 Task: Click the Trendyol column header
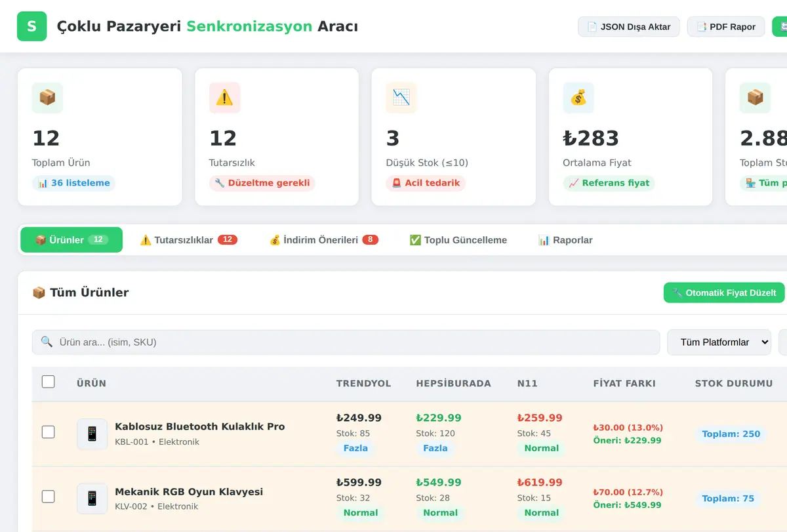(x=363, y=384)
